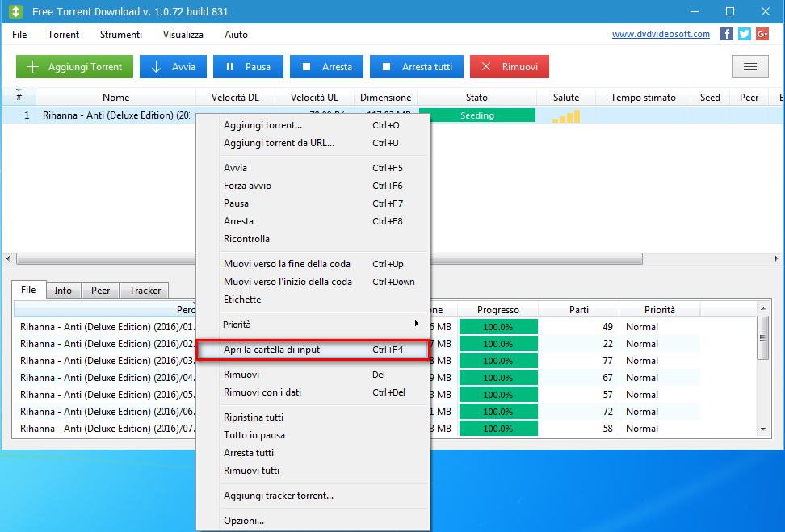
Task: Open dvdvideosoft Facebook page icon
Action: [726, 34]
